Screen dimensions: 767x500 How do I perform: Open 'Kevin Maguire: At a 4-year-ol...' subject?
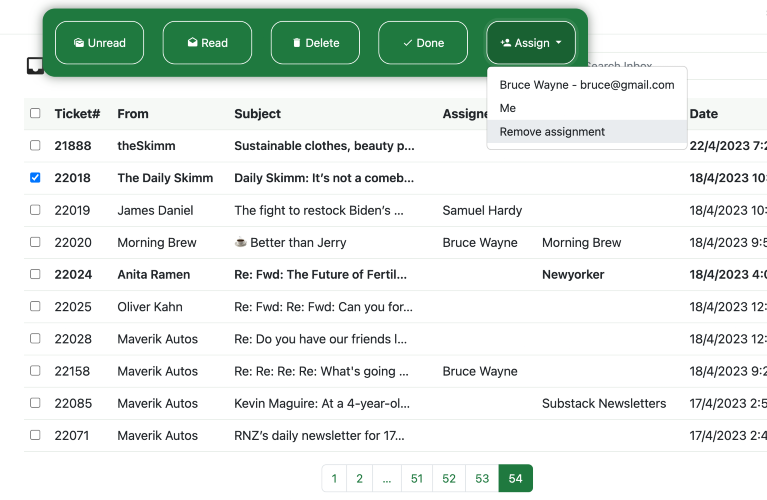coord(322,404)
